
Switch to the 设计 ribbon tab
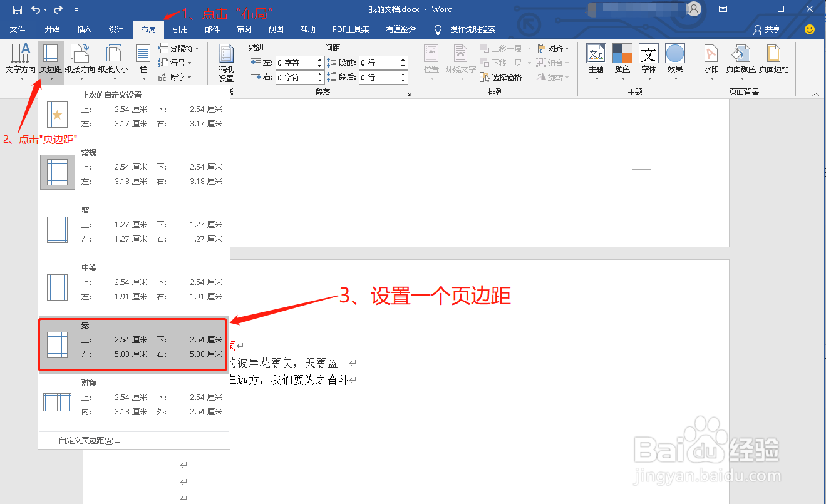[x=116, y=29]
